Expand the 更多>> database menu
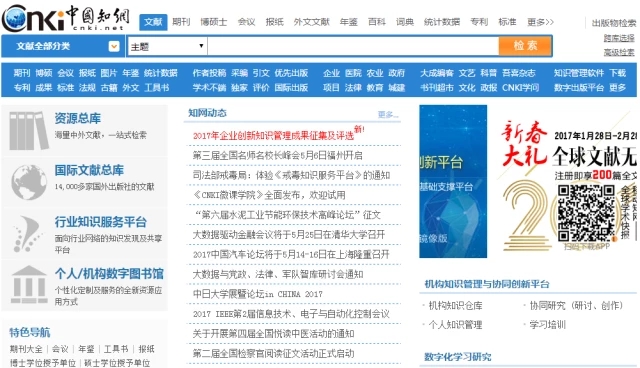The image size is (640, 368). point(540,22)
